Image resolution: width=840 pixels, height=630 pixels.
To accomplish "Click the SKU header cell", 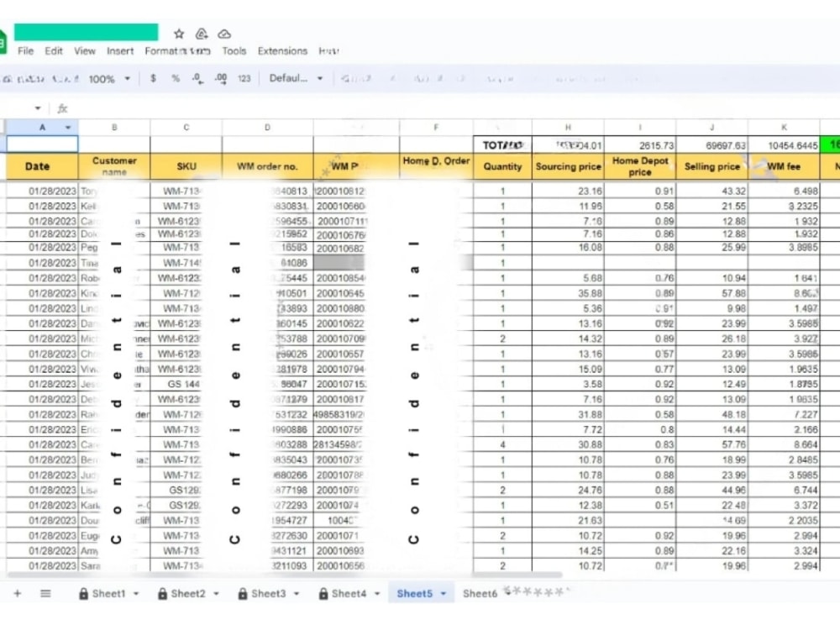I will [x=186, y=166].
